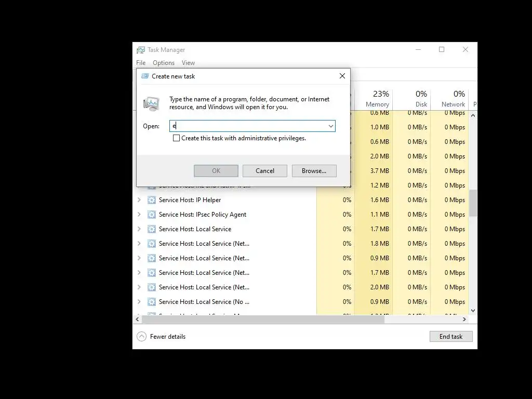Click the End task button
Viewport: 532px width, 399px height.
(x=451, y=336)
